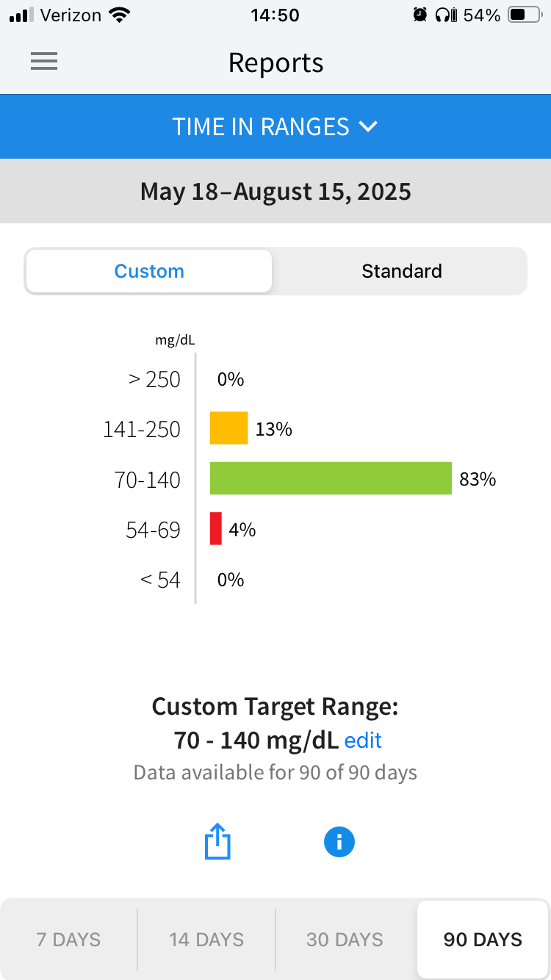Tap the May 18–August 15 date header
The height and width of the screenshot is (980, 551).
[x=275, y=192]
